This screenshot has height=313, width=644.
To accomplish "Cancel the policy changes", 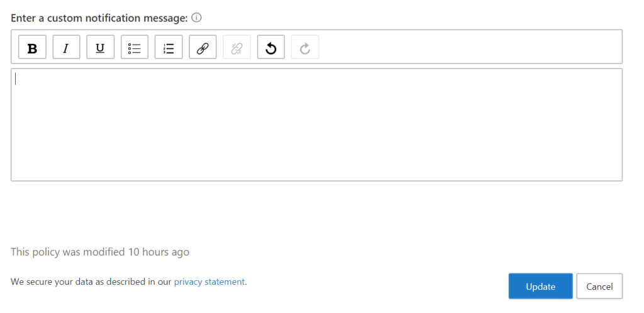I will [x=599, y=286].
